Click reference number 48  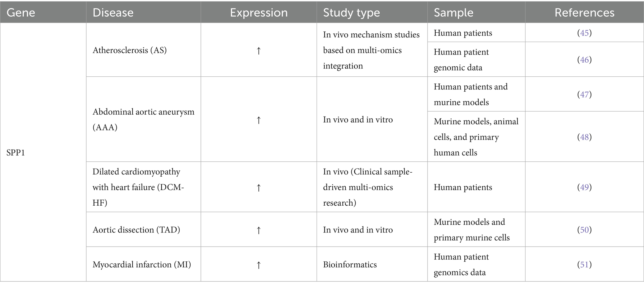(x=584, y=137)
